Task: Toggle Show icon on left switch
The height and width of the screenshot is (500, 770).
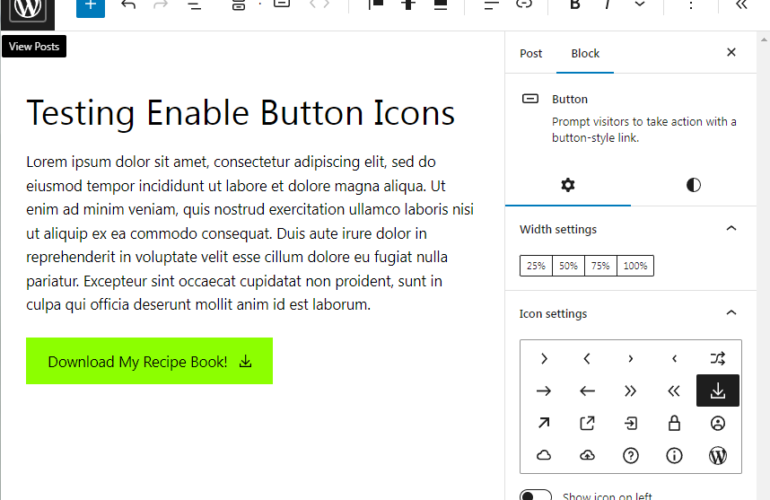Action: (x=536, y=496)
